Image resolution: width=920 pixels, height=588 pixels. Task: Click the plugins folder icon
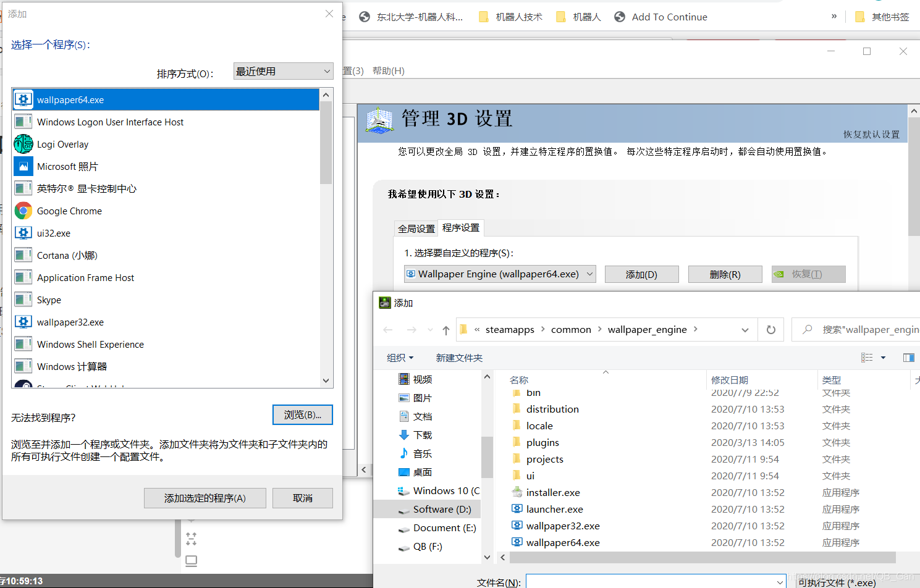click(x=517, y=442)
